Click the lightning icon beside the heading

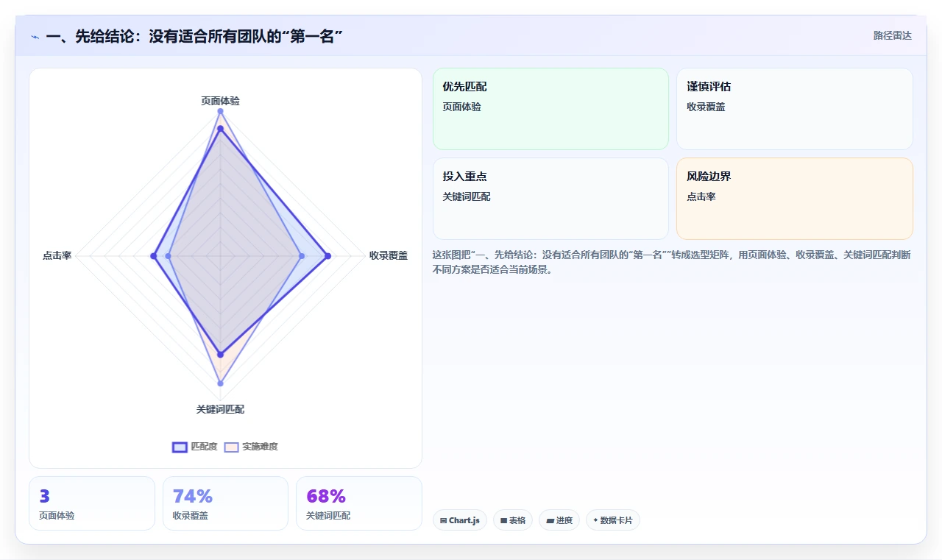35,37
